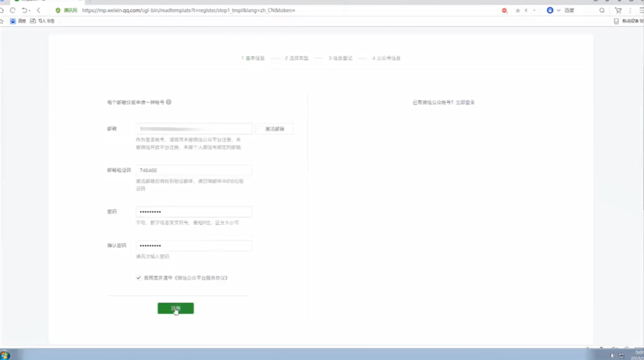Click step 3 信息登记 in progress bar
Image resolution: width=644 pixels, height=360 pixels.
340,58
